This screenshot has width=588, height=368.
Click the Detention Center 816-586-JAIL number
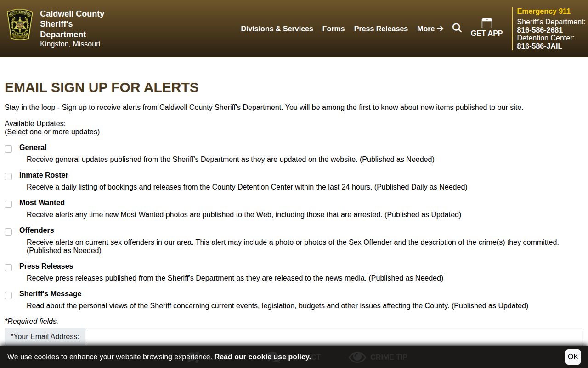tap(539, 46)
